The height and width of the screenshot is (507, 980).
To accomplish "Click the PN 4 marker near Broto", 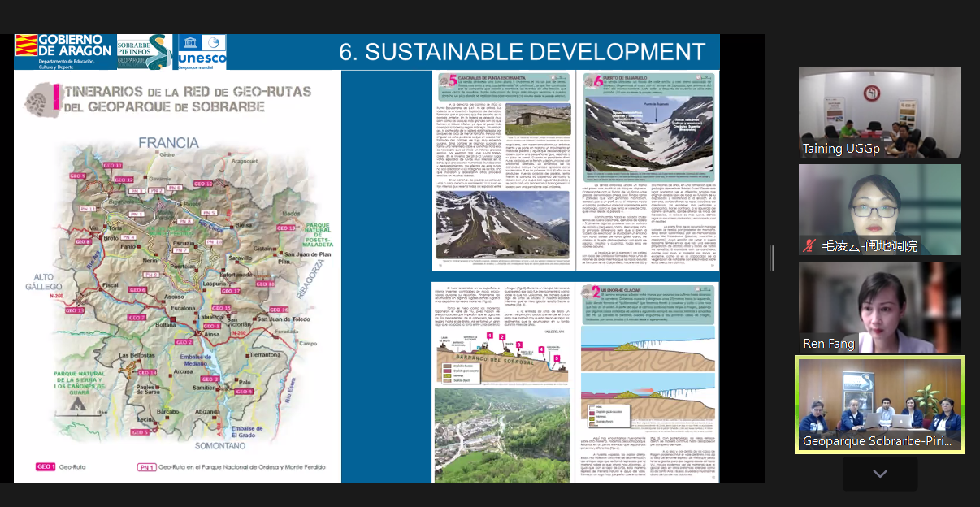I will tap(128, 237).
